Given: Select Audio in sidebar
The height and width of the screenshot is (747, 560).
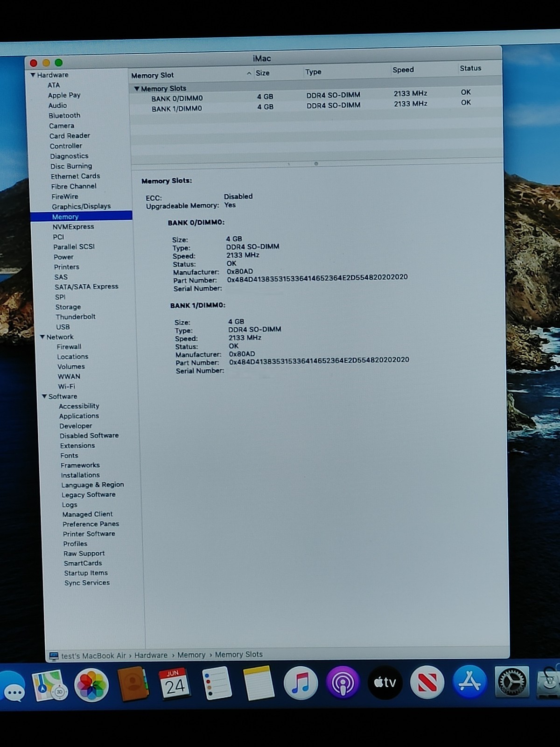Looking at the screenshot, I should coord(57,106).
